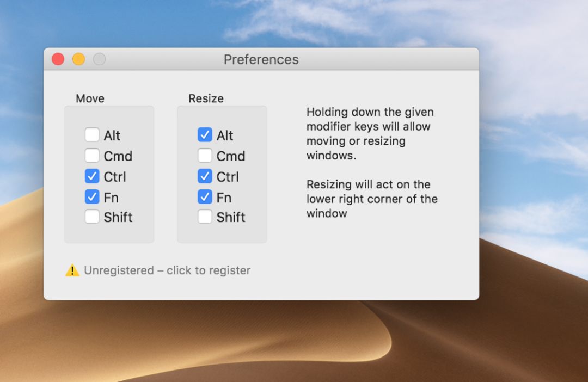Disable the Fn modifier for Resize
The height and width of the screenshot is (382, 588).
click(205, 197)
